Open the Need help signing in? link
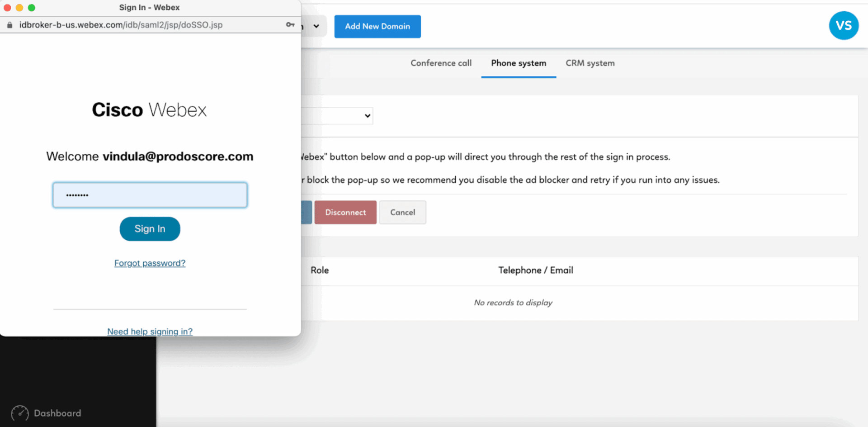Viewport: 868px width, 427px height. coord(150,332)
